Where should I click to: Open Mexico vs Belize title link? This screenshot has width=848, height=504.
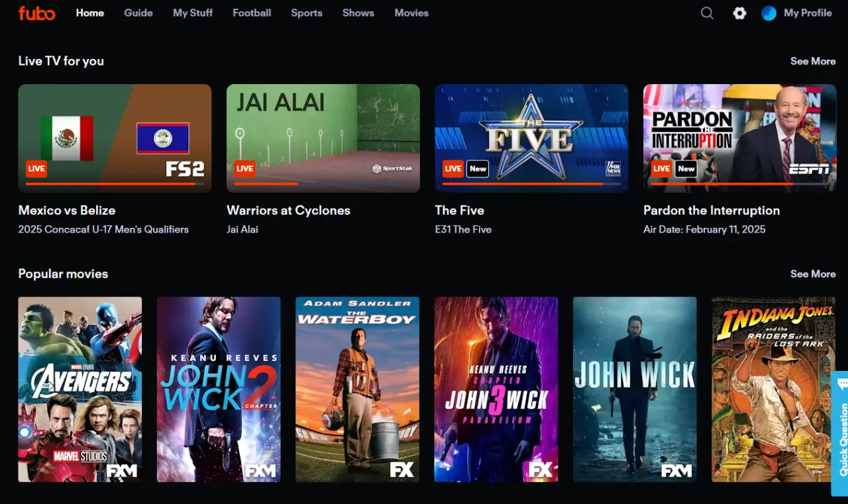(67, 210)
